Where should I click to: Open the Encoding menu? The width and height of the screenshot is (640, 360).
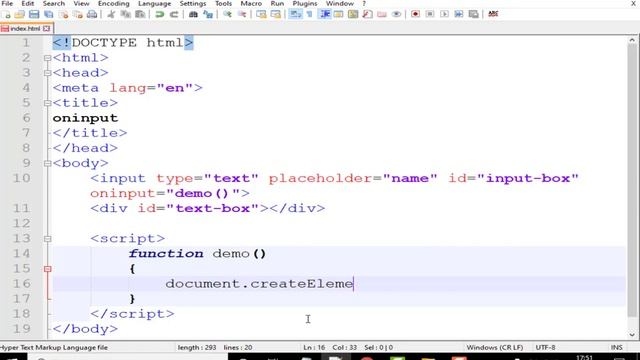(113, 4)
